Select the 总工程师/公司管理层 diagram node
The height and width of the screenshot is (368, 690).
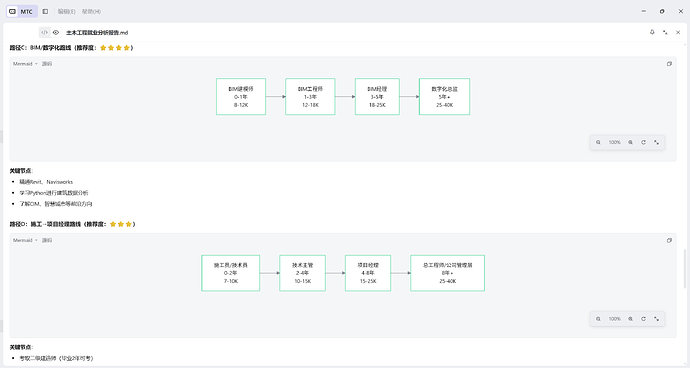point(448,273)
